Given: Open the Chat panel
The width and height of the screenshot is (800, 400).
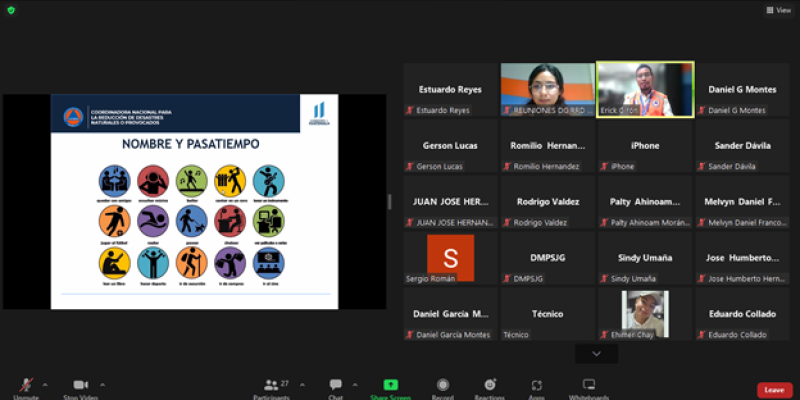Looking at the screenshot, I should 336,386.
